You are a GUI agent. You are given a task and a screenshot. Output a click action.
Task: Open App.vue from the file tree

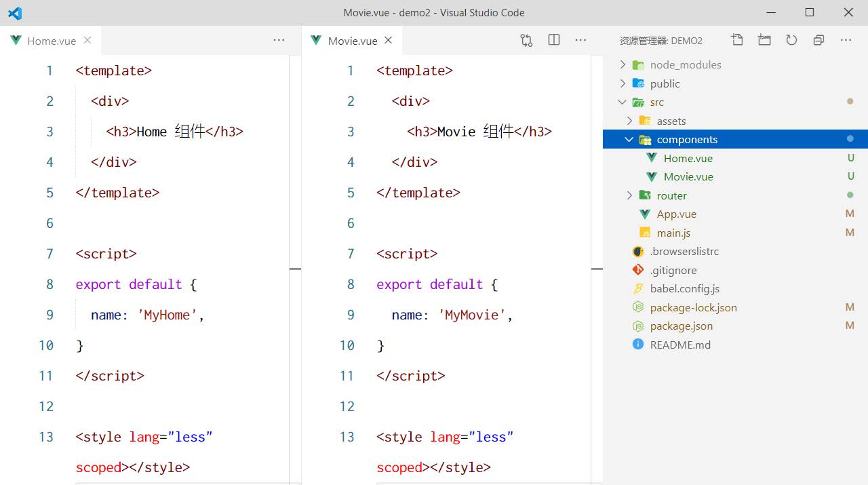(676, 214)
